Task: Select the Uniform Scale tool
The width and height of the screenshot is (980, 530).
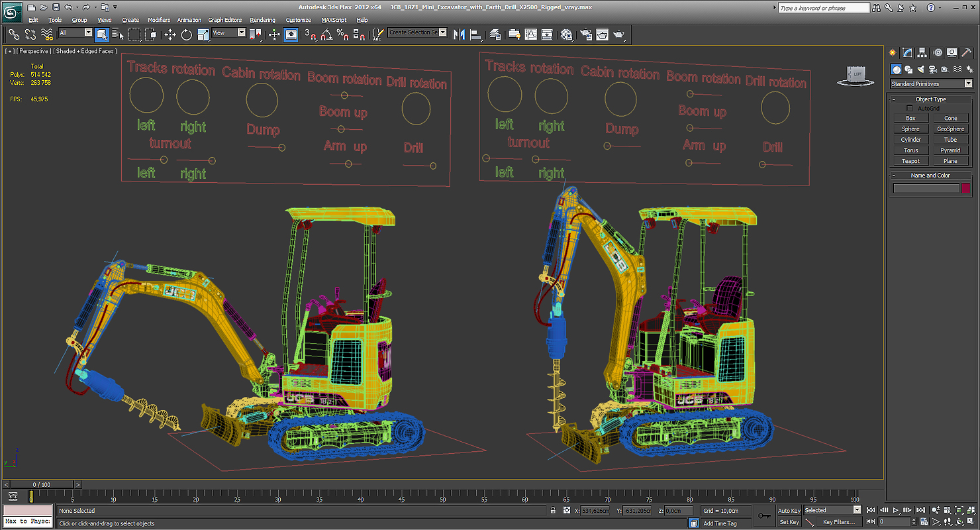Action: pos(203,34)
